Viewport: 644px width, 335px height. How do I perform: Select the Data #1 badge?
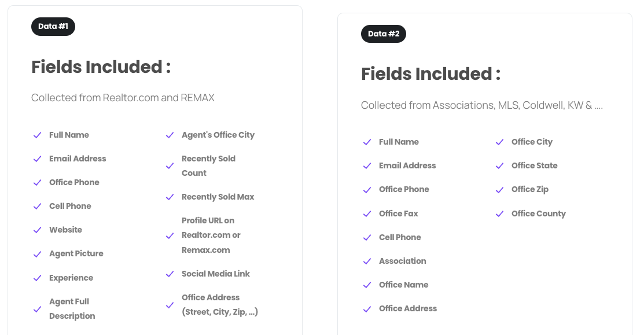[x=53, y=26]
